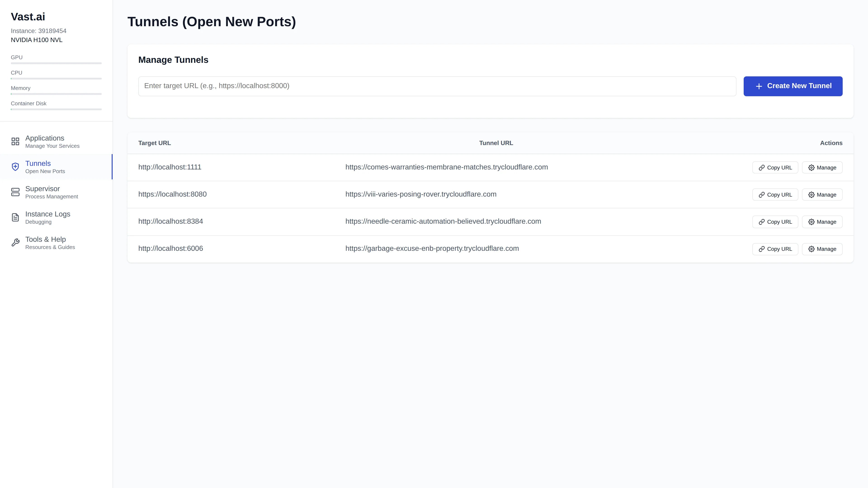Screen dimensions: 868x488
Task: Open Tools & Help section
Action: point(56,242)
